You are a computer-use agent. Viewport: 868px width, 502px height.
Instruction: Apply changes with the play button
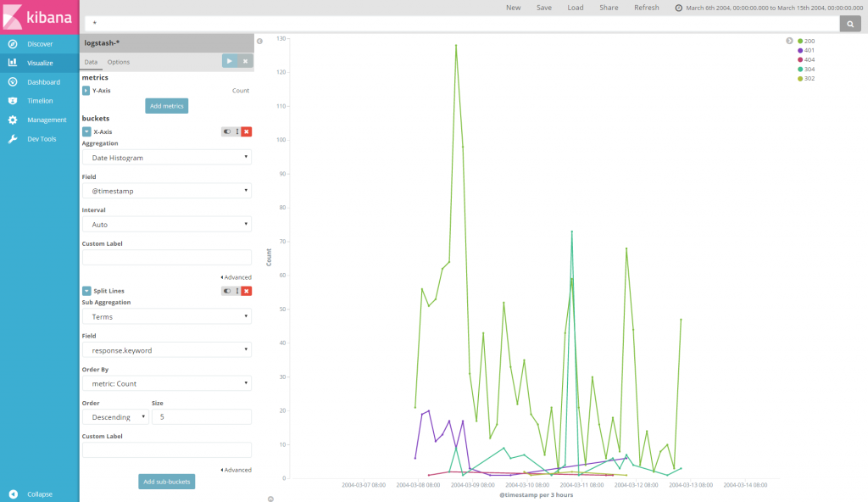tap(229, 61)
